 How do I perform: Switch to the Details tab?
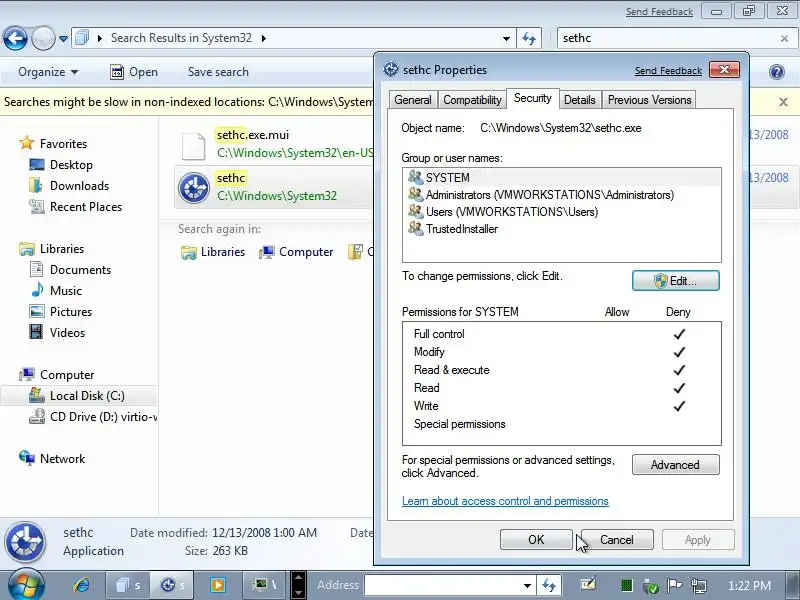[580, 100]
